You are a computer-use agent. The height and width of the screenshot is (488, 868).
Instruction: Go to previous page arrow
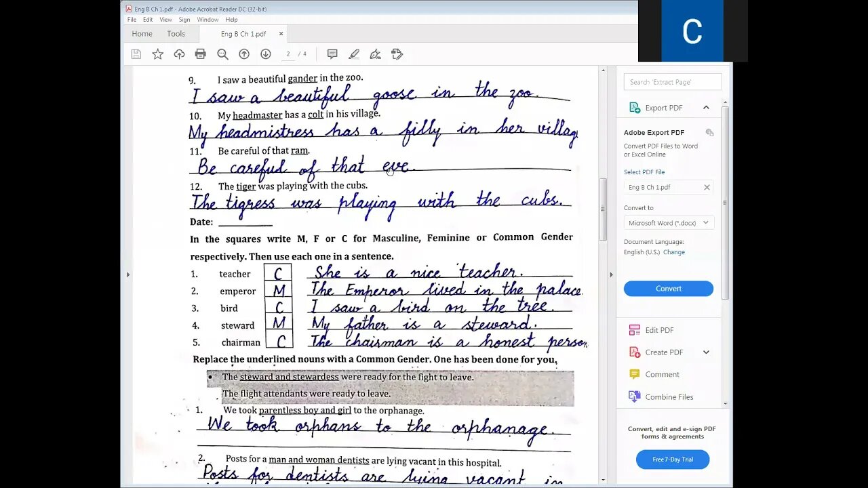click(244, 54)
